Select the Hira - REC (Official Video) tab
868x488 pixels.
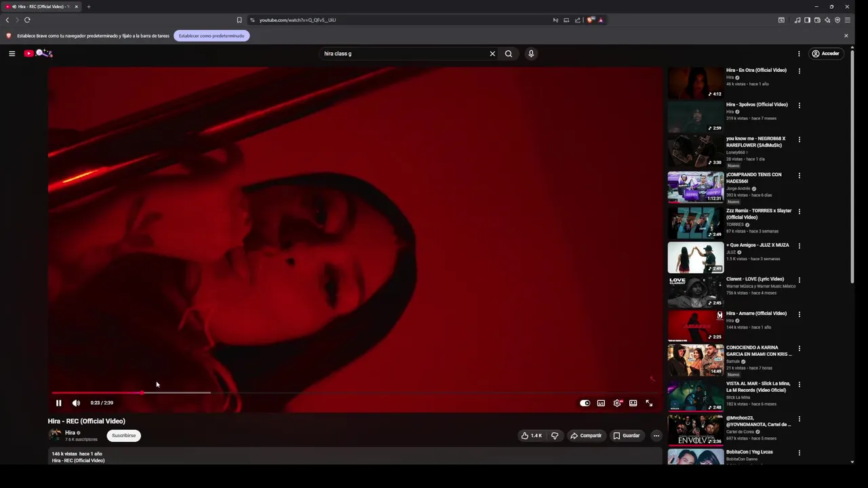[42, 7]
